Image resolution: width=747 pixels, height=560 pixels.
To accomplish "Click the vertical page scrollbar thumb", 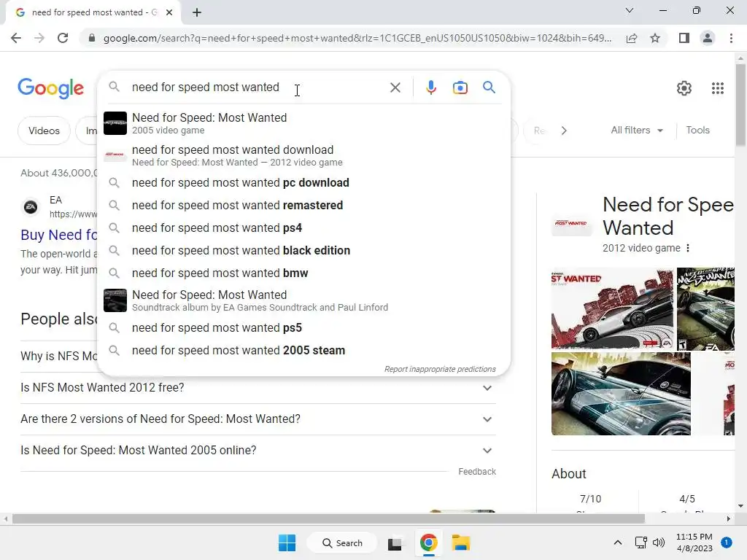I will point(740,105).
